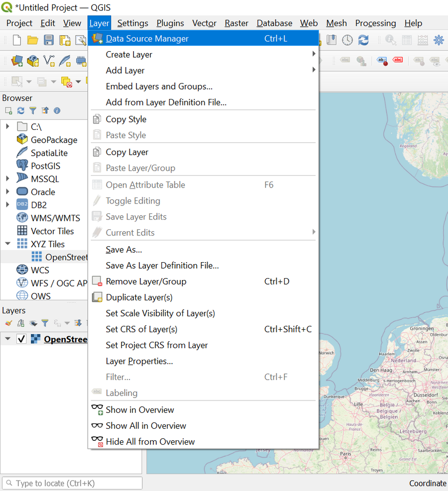Open the New GeoPackage Layer tool
448x491 pixels.
(x=33, y=61)
